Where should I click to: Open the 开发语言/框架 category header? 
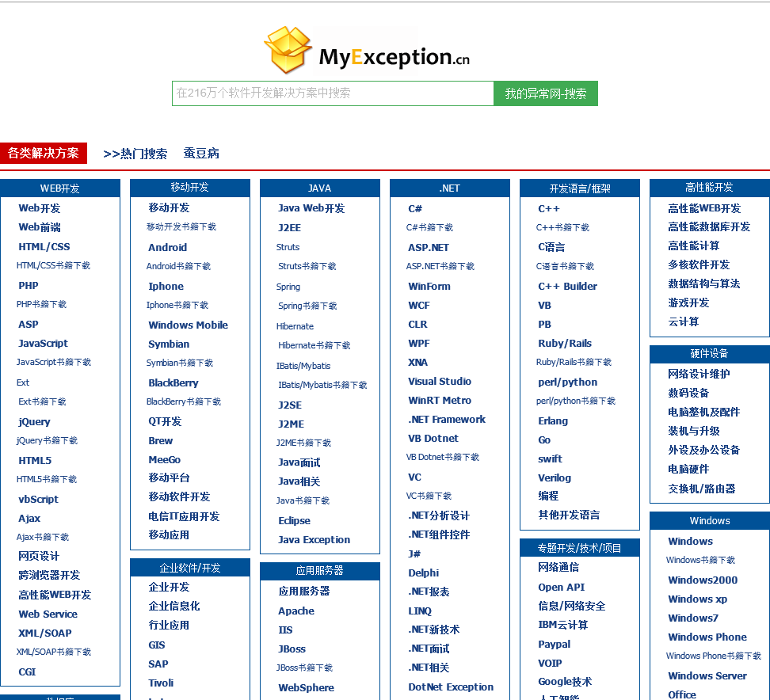(579, 188)
